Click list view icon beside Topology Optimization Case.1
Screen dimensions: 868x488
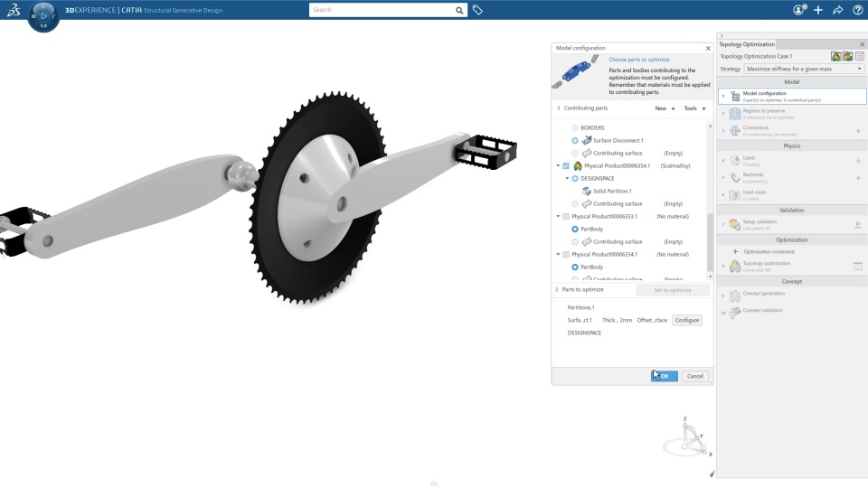[860, 56]
